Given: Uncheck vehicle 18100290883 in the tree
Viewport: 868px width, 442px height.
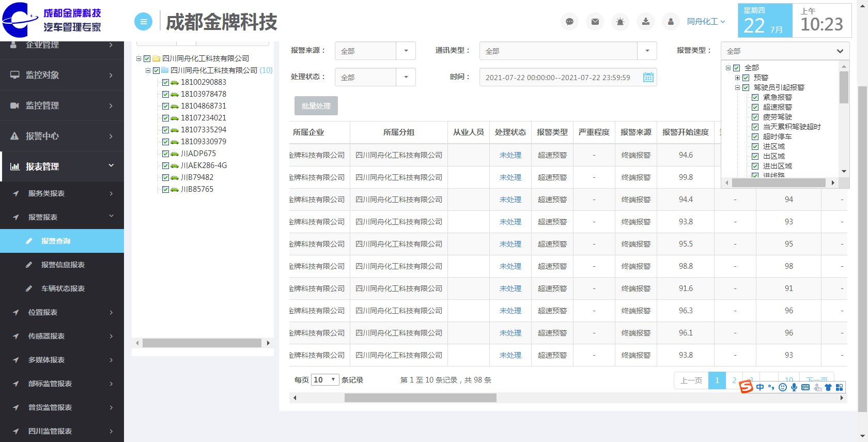Looking at the screenshot, I should coord(165,82).
